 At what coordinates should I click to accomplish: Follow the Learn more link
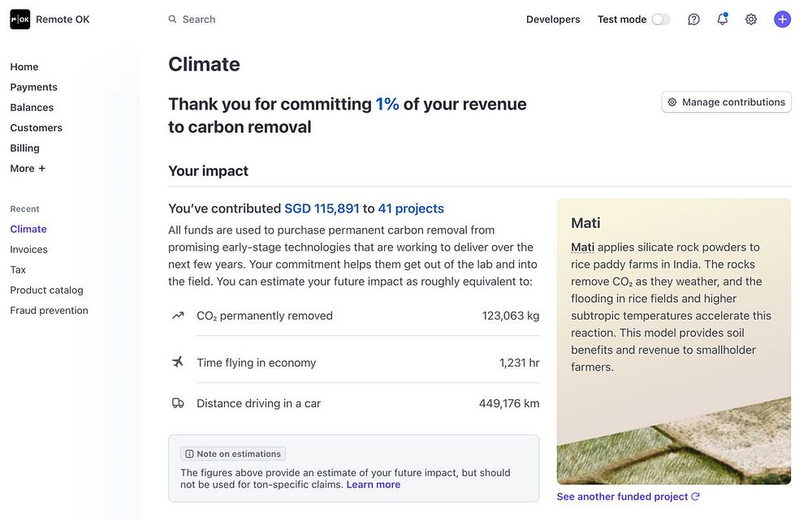pyautogui.click(x=374, y=484)
